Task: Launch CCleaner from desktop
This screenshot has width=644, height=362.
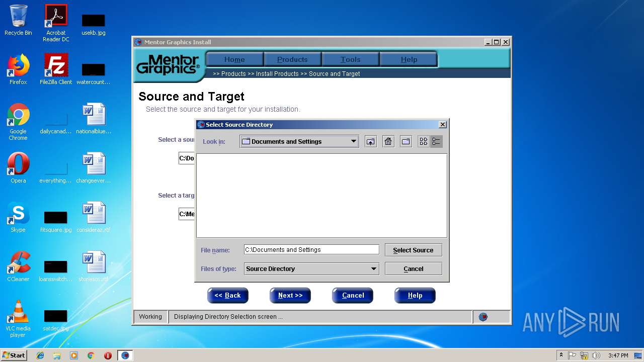Action: coord(18,266)
